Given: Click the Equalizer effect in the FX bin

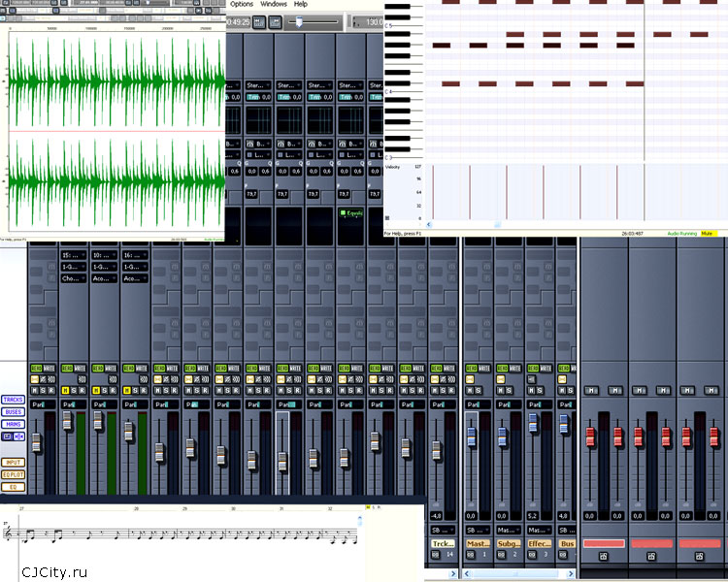Looking at the screenshot, I should tap(349, 212).
